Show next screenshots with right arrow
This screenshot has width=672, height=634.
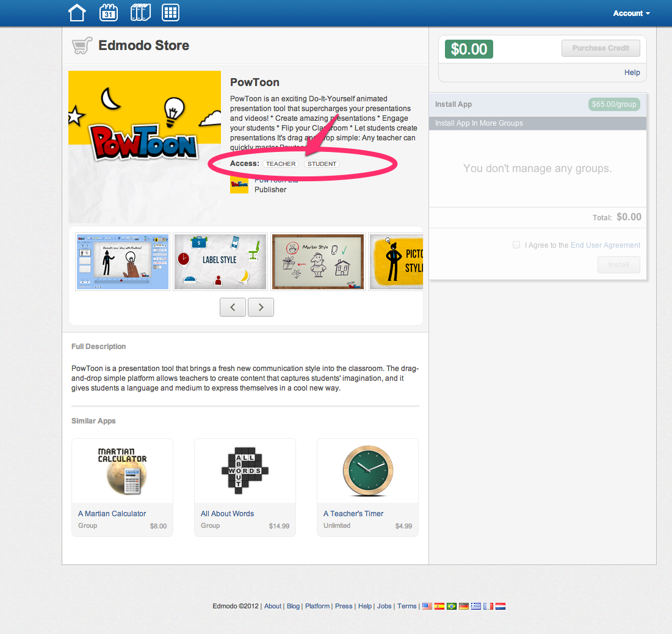click(261, 308)
